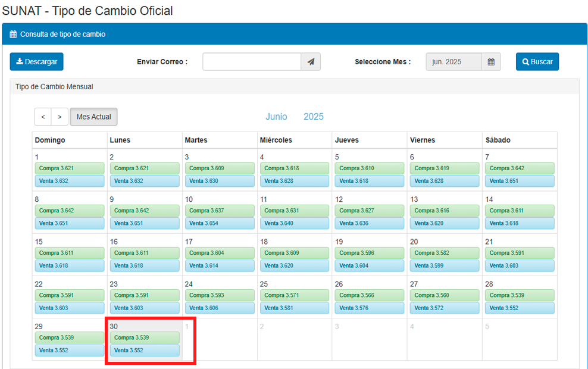Focus the Enviar Correo email field
The width and height of the screenshot is (588, 369).
click(x=252, y=61)
